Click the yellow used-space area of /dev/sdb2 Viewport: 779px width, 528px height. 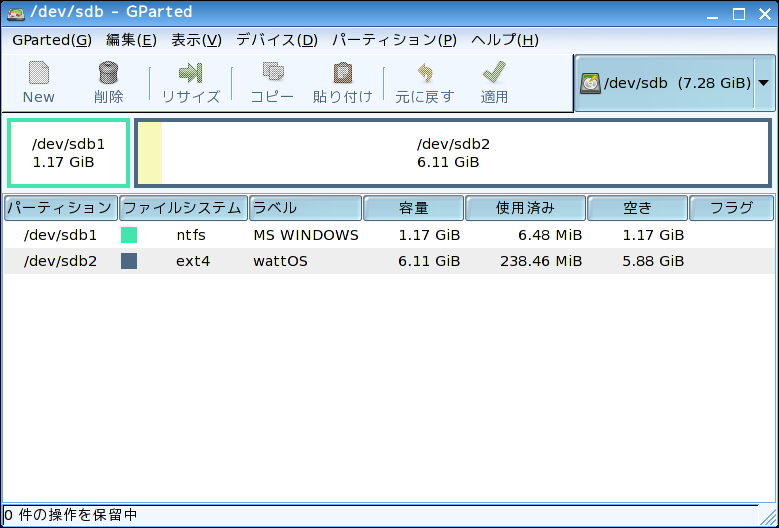(150, 153)
